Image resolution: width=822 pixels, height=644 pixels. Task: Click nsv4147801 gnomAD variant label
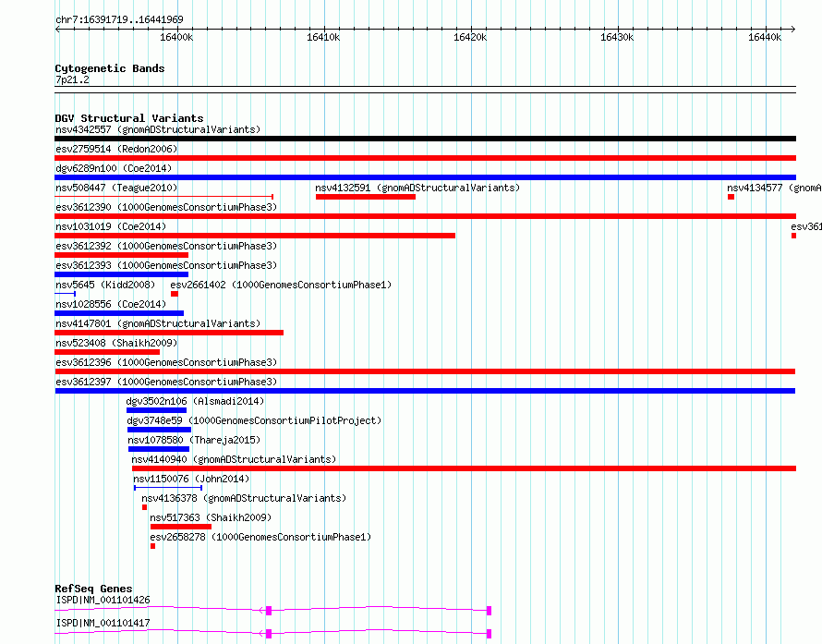click(158, 323)
